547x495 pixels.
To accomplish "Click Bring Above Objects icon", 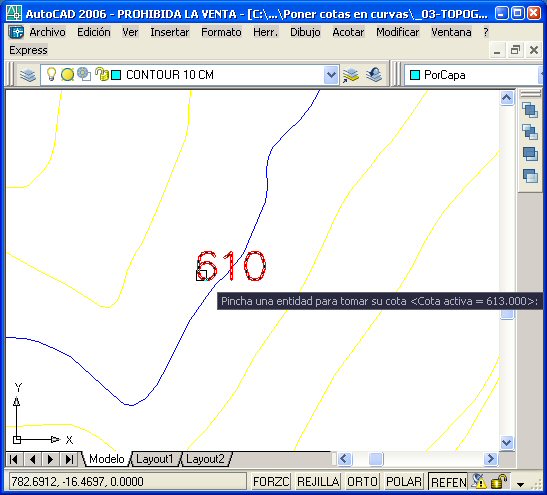I will tap(530, 154).
